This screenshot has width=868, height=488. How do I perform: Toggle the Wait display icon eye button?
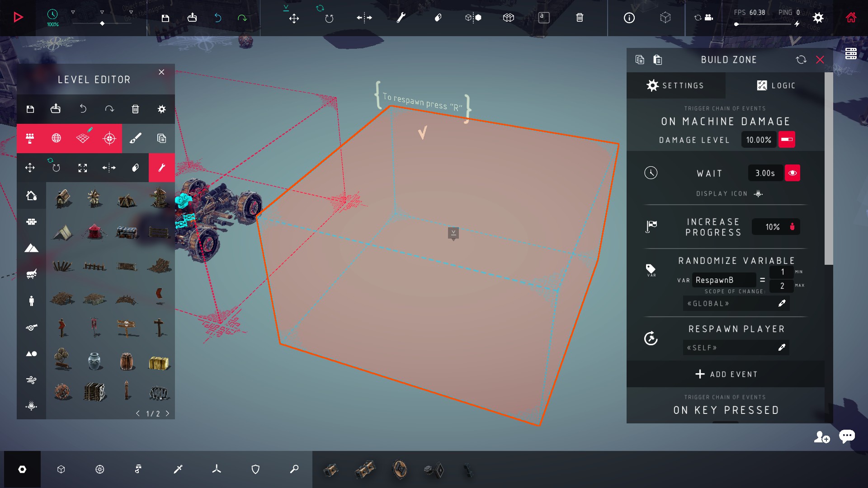[792, 173]
